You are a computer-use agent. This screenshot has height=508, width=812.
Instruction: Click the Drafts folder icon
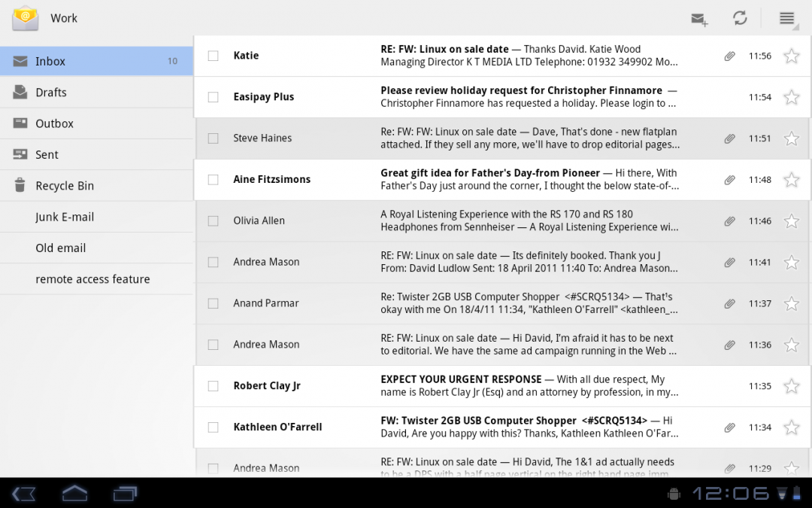[x=20, y=92]
